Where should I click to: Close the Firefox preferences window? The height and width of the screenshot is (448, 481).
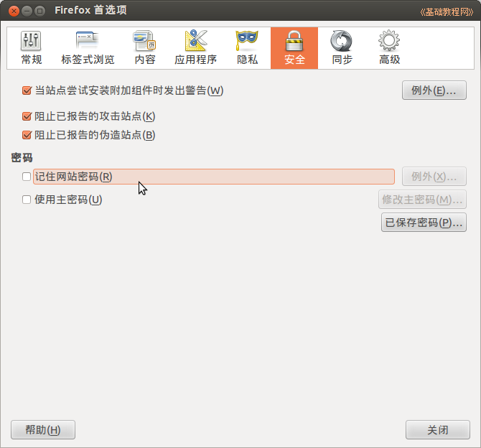[14, 11]
